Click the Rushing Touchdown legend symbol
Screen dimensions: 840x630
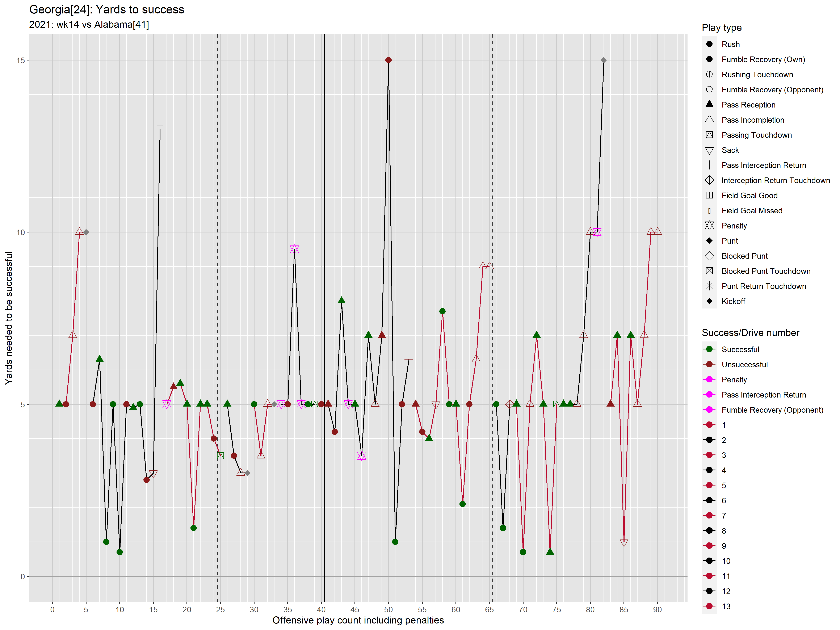709,74
